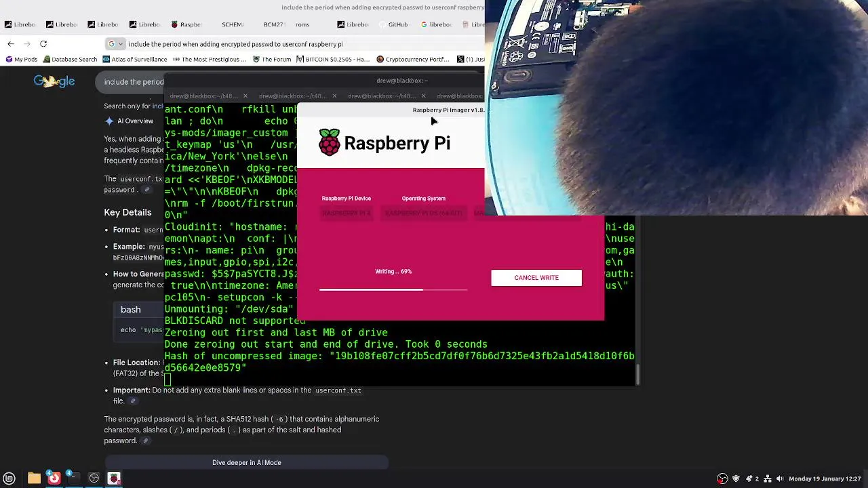This screenshot has height=488, width=868.
Task: Click the bash code block label
Action: click(131, 310)
